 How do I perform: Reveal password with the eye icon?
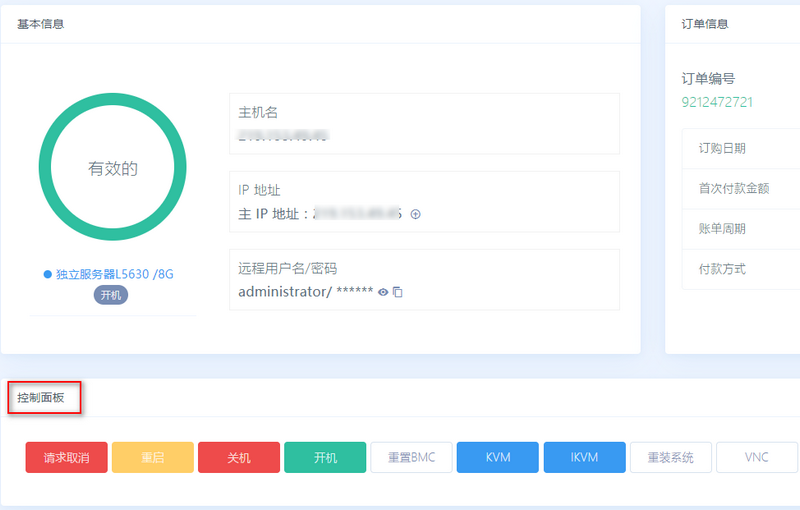coord(383,292)
